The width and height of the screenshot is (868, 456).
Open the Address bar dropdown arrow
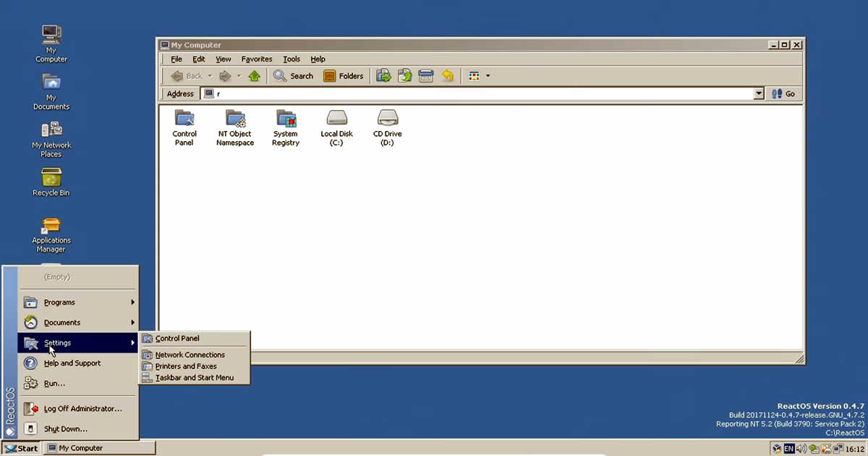pyautogui.click(x=759, y=93)
